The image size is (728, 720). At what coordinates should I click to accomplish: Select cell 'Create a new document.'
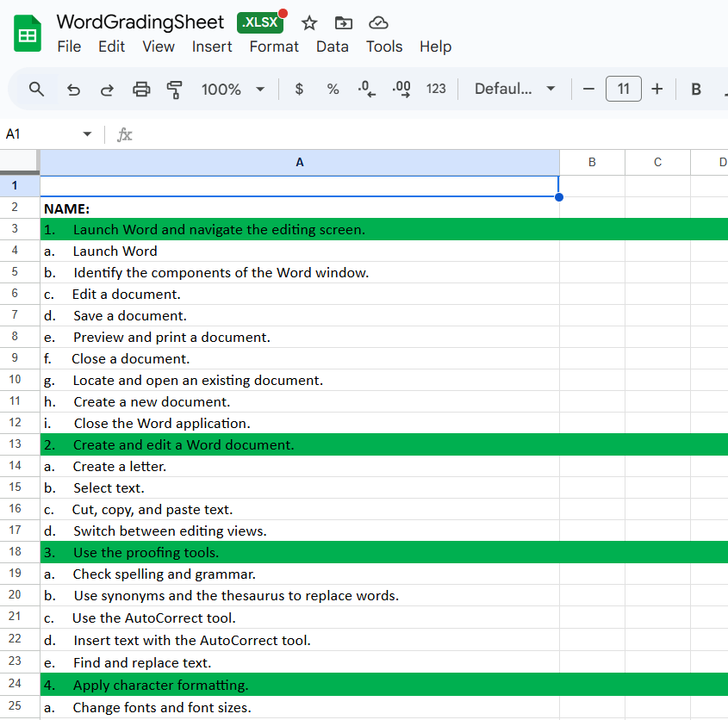click(x=300, y=401)
